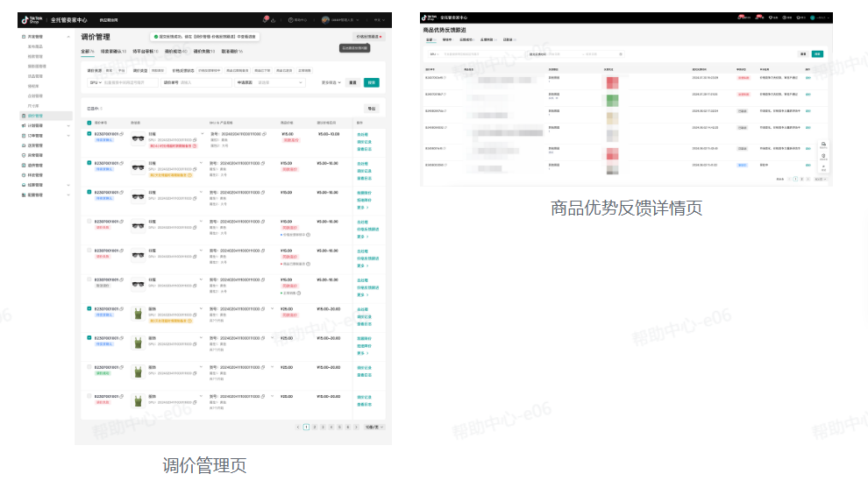Switch to 全部 tab in 调价管理 page
This screenshot has height=481, width=868.
point(88,52)
